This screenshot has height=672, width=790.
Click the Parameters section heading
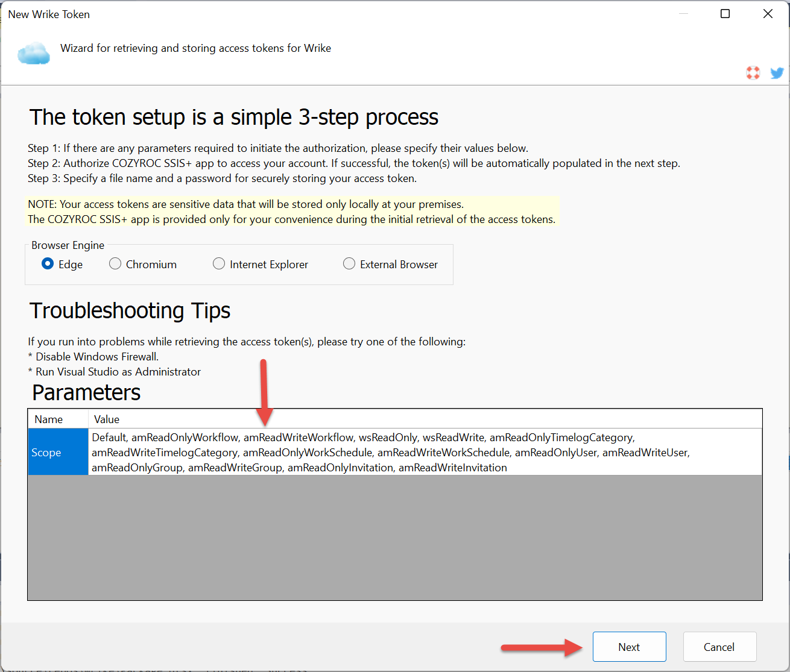pyautogui.click(x=86, y=392)
